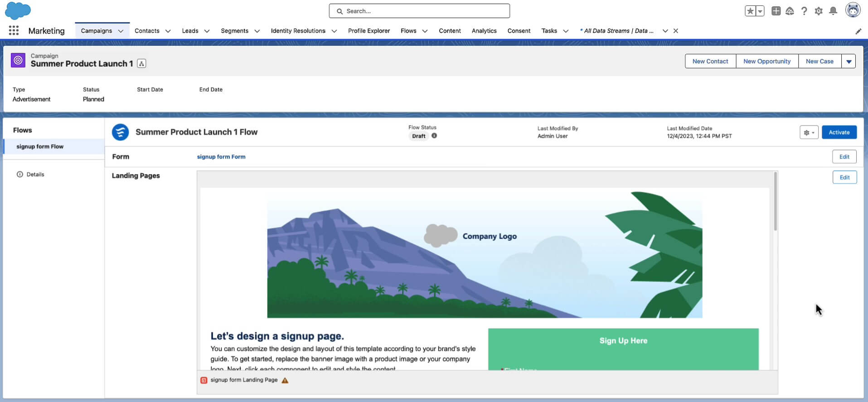Click the pencil icon to edit navigation
The image size is (868, 402).
point(858,31)
